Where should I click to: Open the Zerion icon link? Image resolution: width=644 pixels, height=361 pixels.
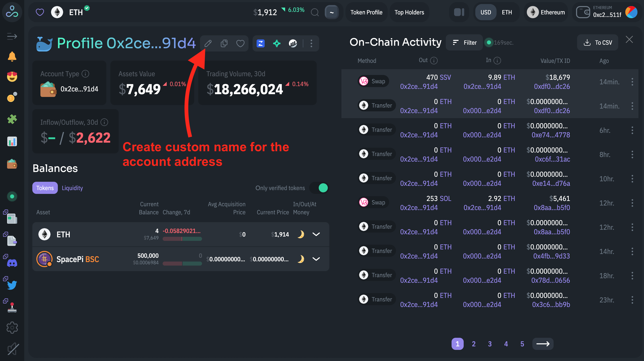click(260, 43)
